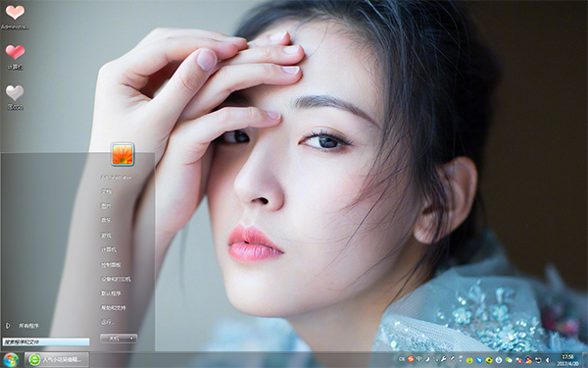Open the Administrator folder in Start menu

[x=116, y=178]
